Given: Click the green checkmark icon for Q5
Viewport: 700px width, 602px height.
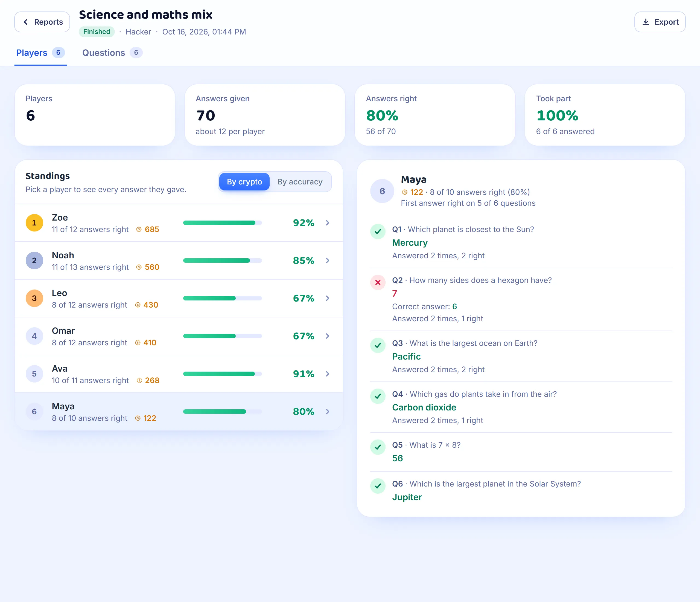Looking at the screenshot, I should pos(378,447).
